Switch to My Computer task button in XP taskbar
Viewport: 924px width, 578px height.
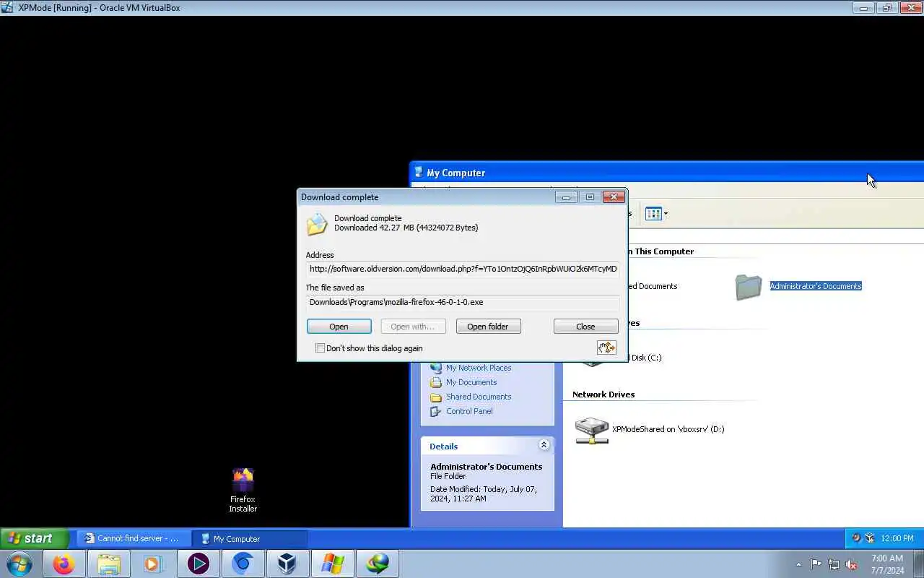click(x=250, y=538)
